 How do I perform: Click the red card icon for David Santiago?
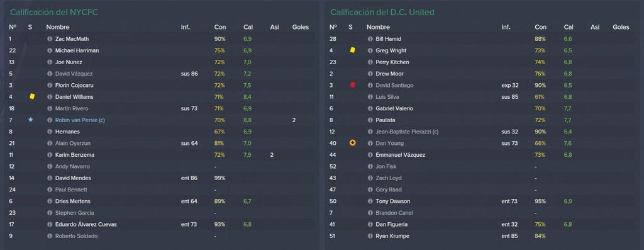coord(352,85)
